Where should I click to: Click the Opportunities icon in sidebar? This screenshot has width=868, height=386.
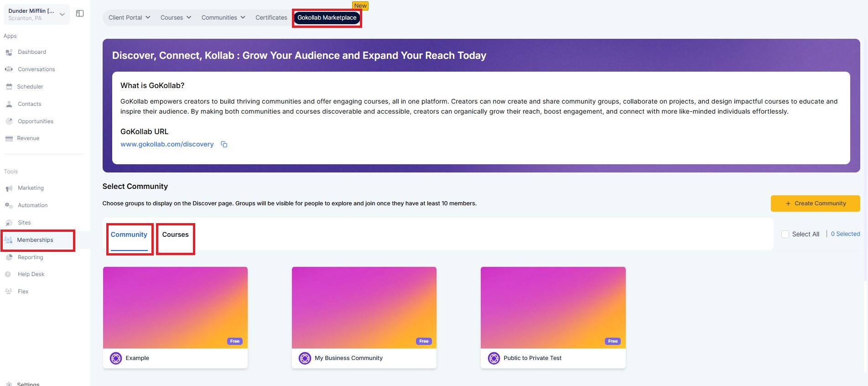tap(9, 121)
